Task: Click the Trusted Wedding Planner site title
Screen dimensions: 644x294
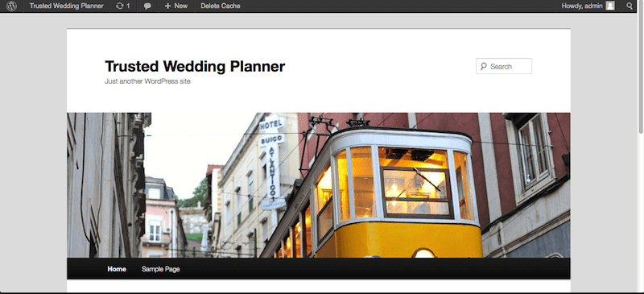Action: [x=195, y=66]
